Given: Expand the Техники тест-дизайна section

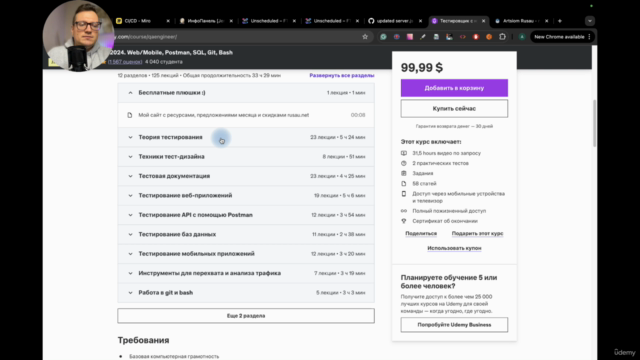Looking at the screenshot, I should (246, 157).
